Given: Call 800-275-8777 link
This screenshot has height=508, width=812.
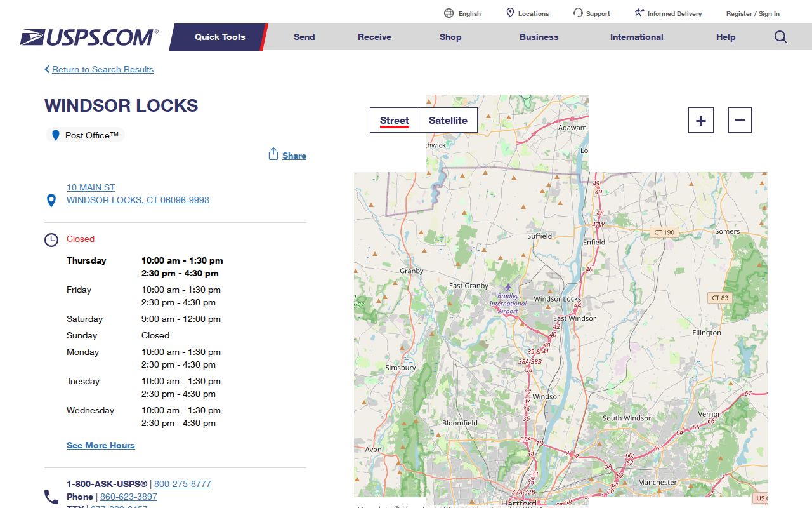Looking at the screenshot, I should [x=183, y=484].
